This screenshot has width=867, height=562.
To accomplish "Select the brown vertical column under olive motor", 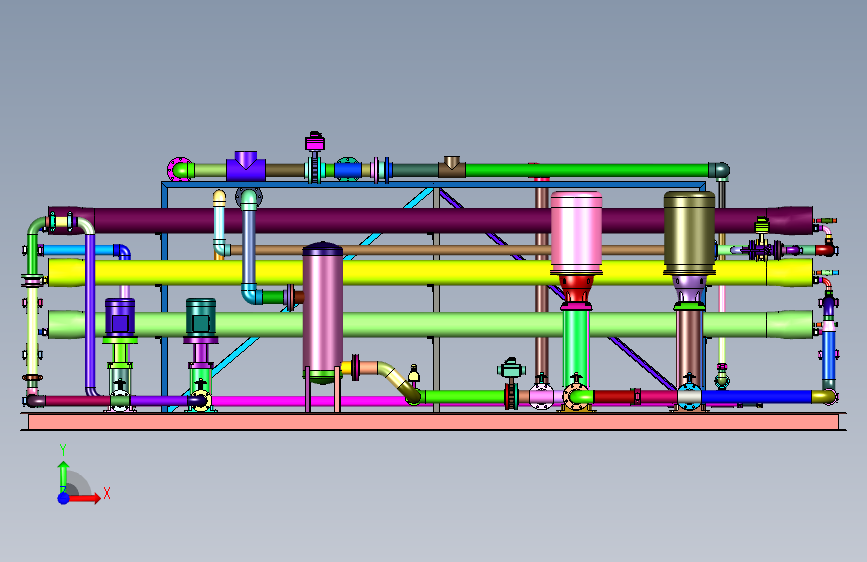I will (x=689, y=346).
